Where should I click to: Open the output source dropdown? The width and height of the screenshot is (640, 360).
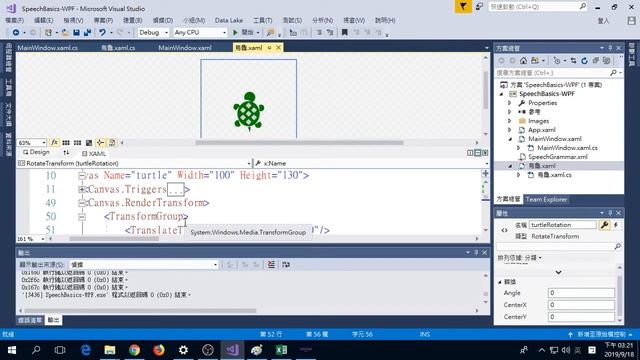click(x=144, y=264)
